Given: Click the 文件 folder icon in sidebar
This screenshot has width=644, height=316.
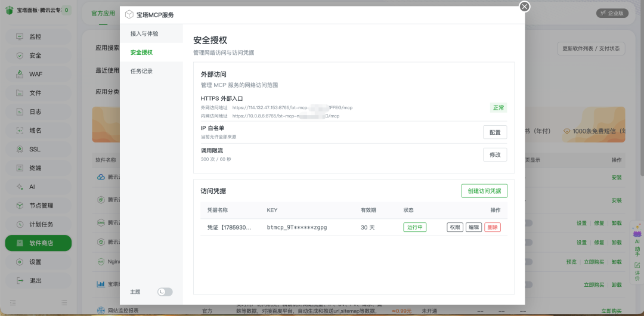Looking at the screenshot, I should [x=20, y=93].
